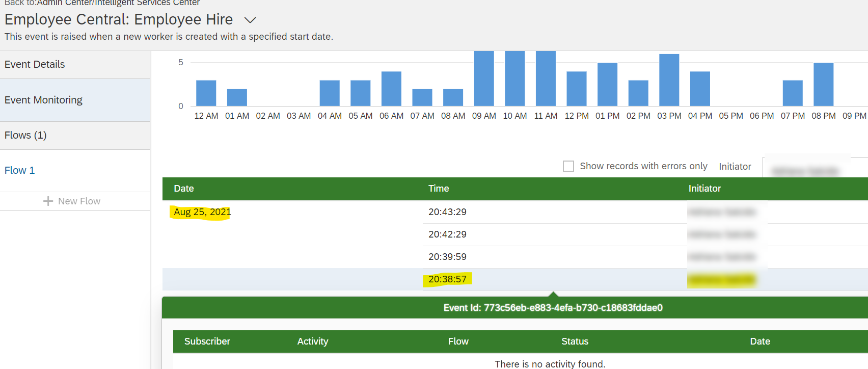Click the Status column header
The width and height of the screenshot is (868, 369).
[575, 341]
